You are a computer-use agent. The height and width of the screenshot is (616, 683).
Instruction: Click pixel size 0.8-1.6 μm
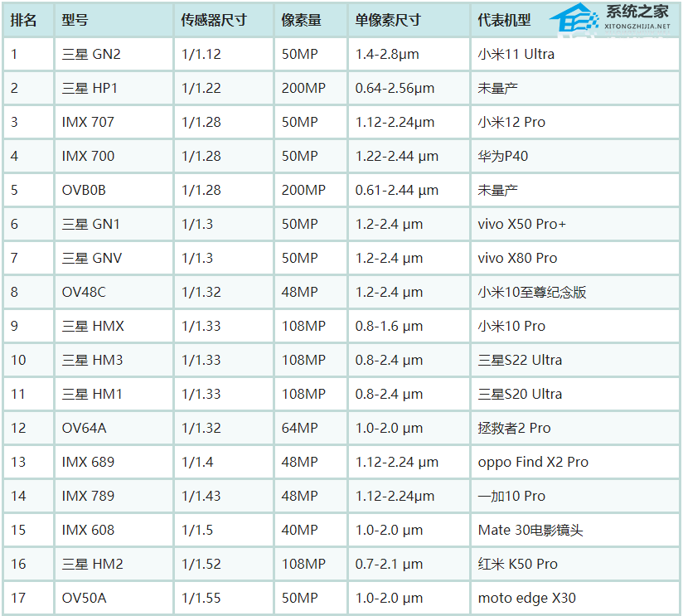tap(389, 326)
